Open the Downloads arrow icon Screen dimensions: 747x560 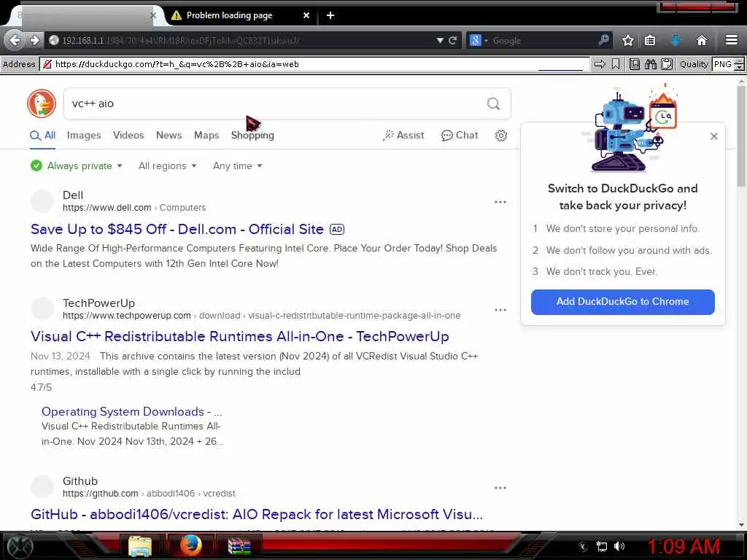pos(676,41)
